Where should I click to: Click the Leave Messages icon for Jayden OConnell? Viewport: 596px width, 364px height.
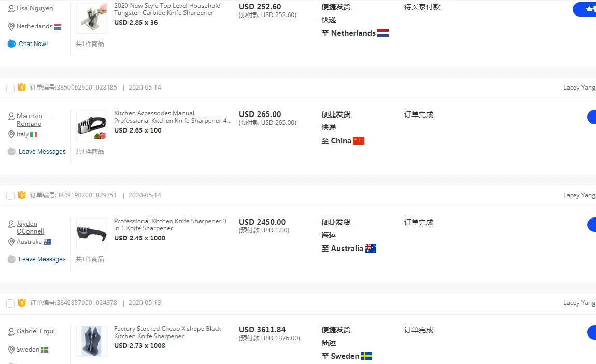coord(11,259)
